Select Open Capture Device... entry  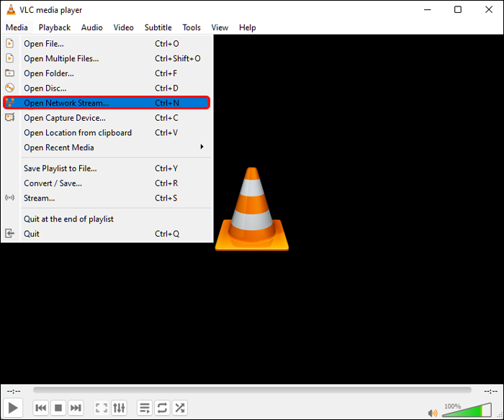click(x=107, y=117)
